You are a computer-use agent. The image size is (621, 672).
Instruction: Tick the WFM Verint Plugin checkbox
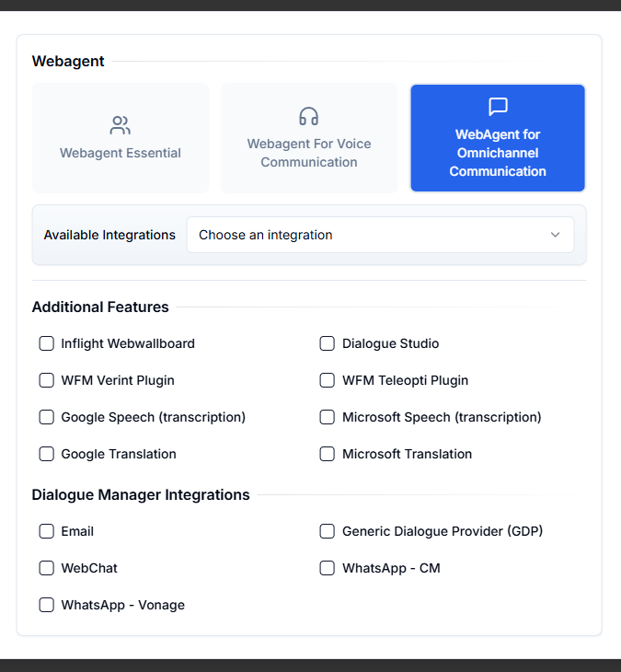point(46,380)
